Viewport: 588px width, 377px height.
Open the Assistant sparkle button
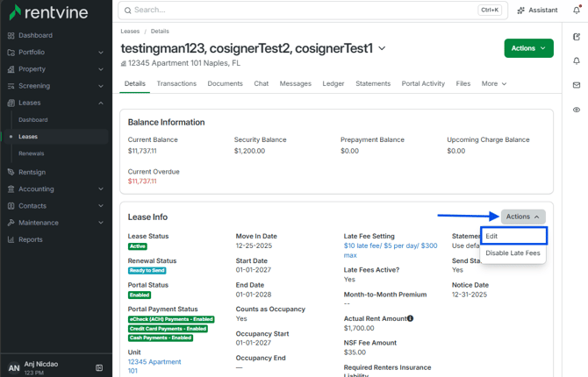[x=537, y=11]
